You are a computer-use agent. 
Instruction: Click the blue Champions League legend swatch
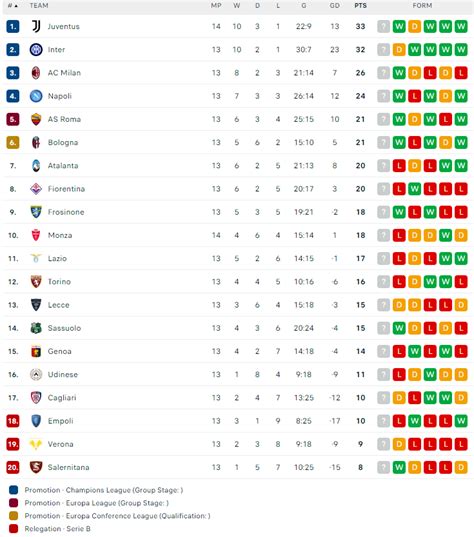[x=13, y=490]
